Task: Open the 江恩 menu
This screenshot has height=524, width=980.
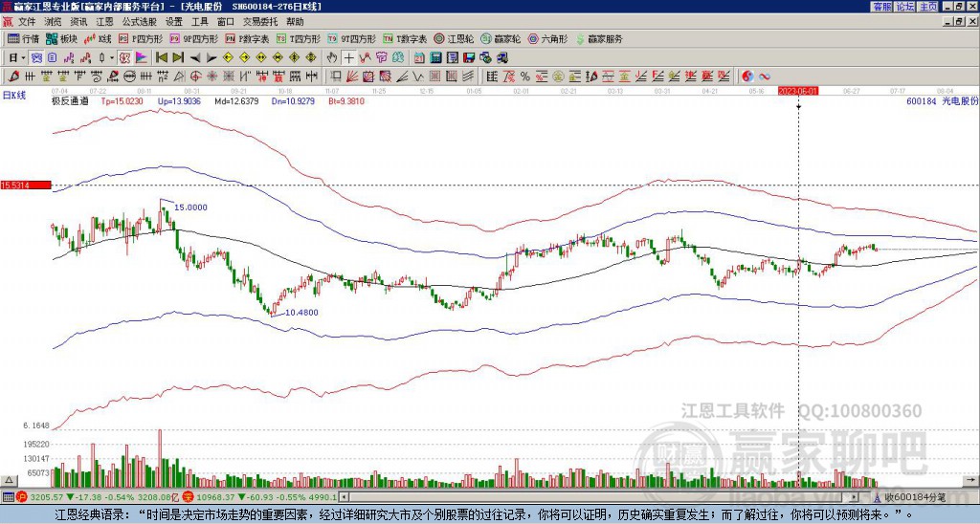Action: pos(104,22)
